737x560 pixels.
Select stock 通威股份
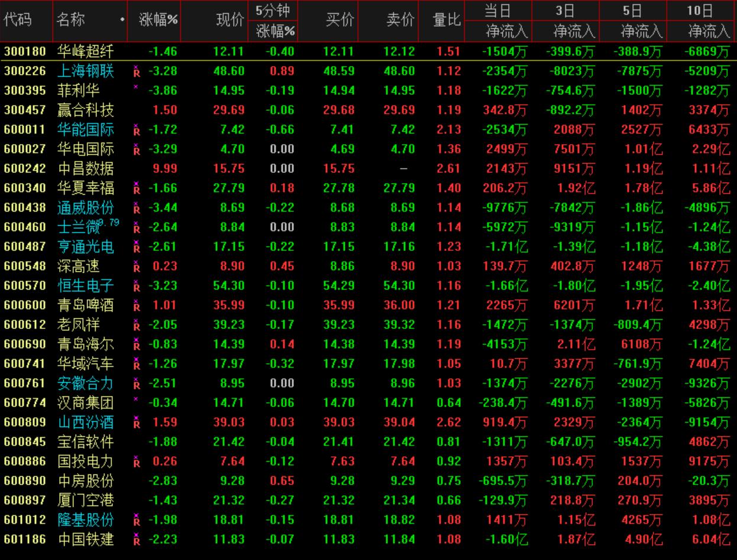pos(85,208)
